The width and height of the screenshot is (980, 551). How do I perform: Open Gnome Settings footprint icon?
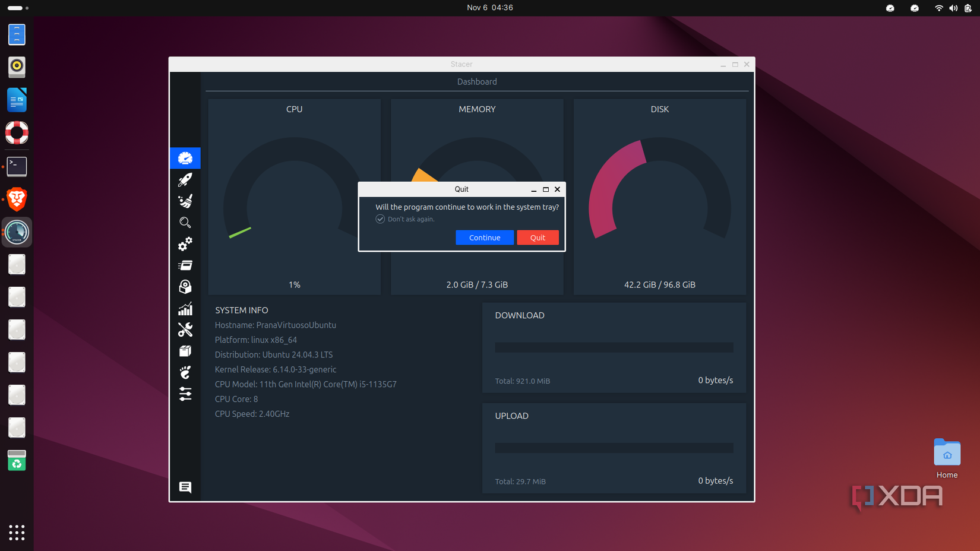coord(185,372)
